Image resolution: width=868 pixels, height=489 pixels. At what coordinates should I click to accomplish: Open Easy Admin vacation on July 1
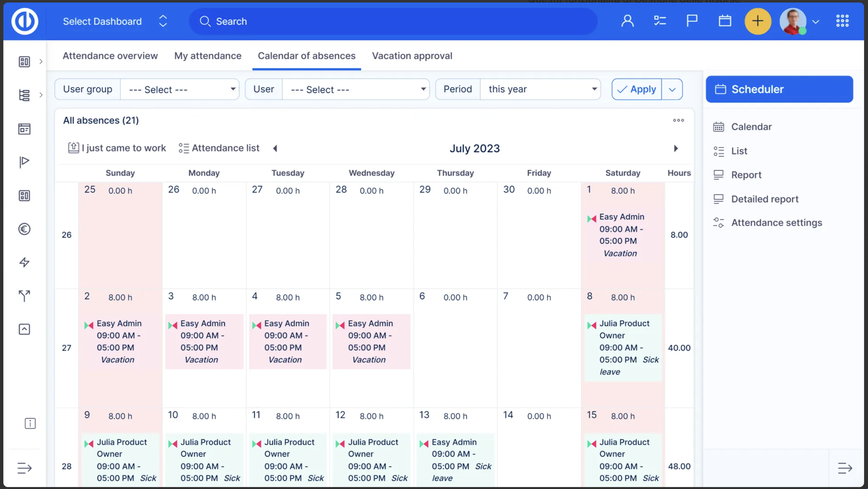pos(623,235)
